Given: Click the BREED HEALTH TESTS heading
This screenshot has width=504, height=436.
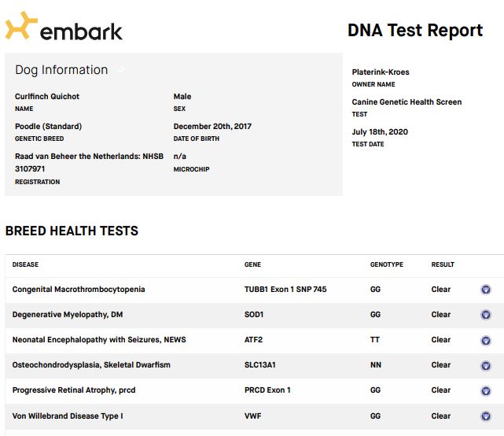Looking at the screenshot, I should pos(72,231).
